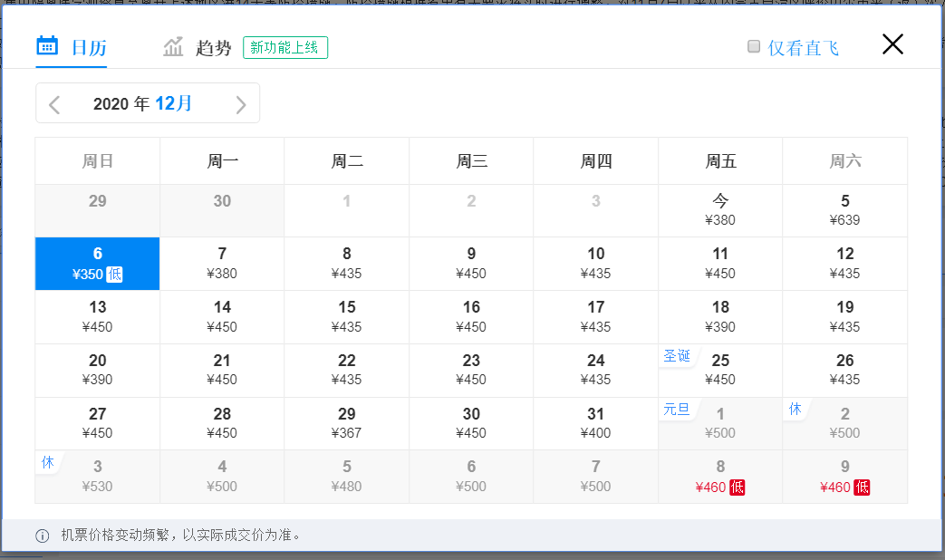Click the 周三 column header
This screenshot has height=560, width=945.
(x=471, y=161)
